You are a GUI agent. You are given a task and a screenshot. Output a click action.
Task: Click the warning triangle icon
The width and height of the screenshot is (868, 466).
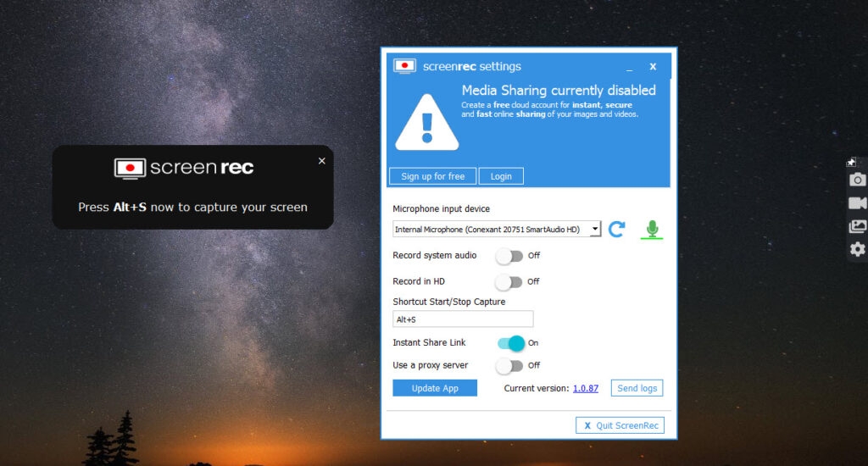tap(427, 122)
